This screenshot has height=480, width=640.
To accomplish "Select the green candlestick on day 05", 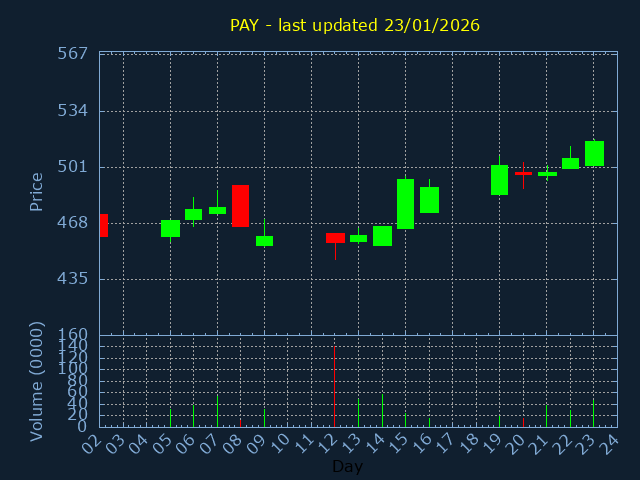I will (x=170, y=228).
